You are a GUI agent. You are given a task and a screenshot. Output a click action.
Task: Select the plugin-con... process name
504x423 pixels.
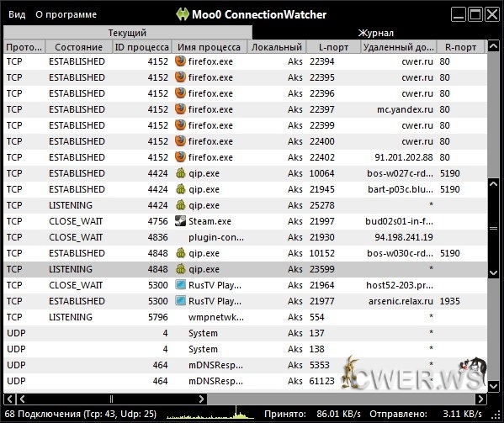tap(216, 237)
